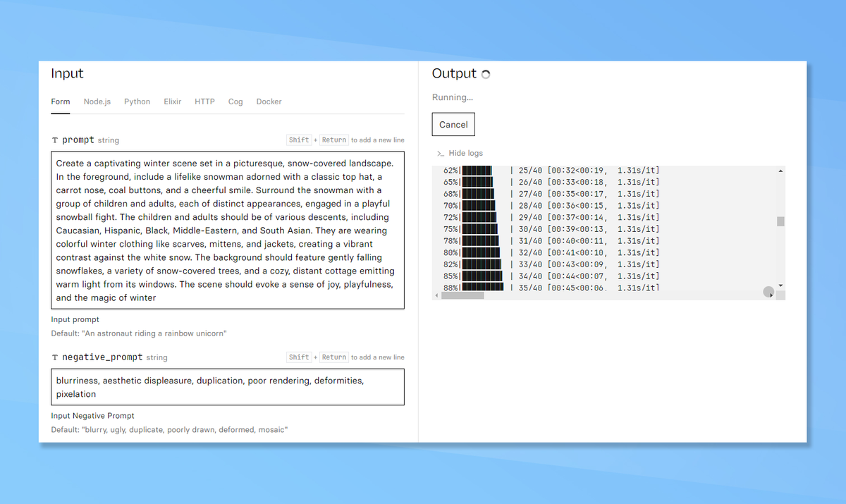Viewport: 846px width, 504px height.
Task: Return to the Form tab
Action: 60,102
